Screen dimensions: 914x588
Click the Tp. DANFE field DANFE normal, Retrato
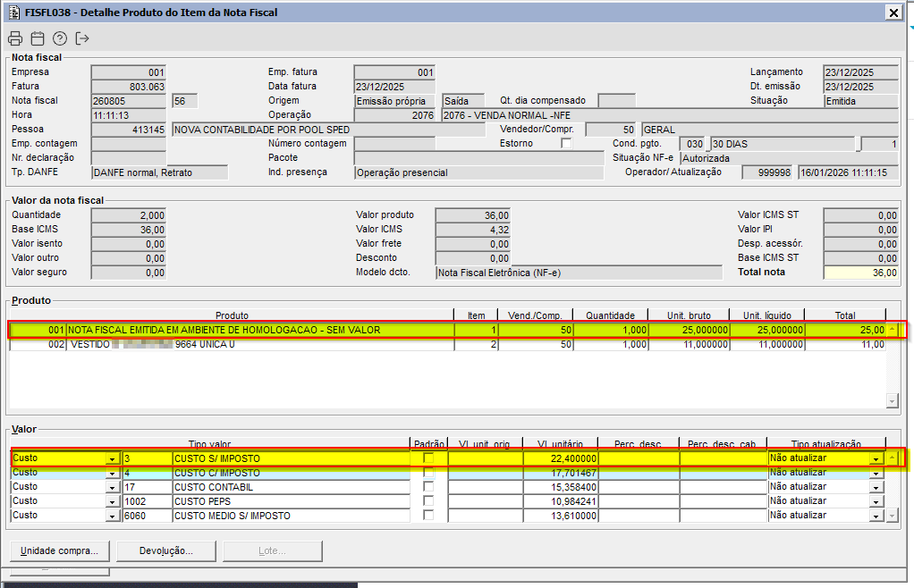pos(160,172)
